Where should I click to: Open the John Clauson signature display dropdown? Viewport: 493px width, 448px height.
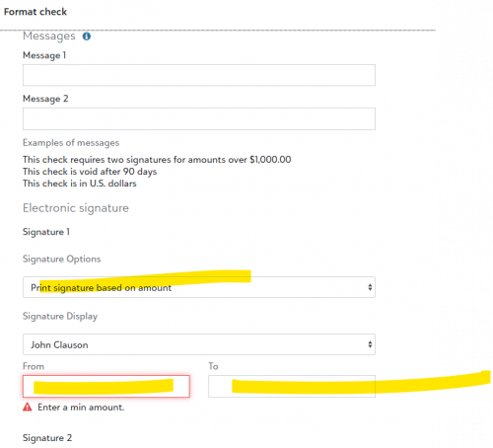point(199,344)
